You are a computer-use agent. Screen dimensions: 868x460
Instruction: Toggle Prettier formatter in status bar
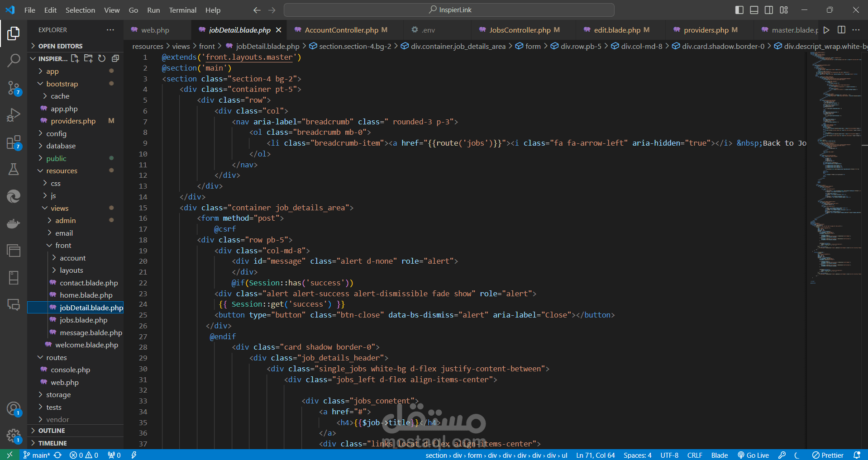tap(828, 455)
